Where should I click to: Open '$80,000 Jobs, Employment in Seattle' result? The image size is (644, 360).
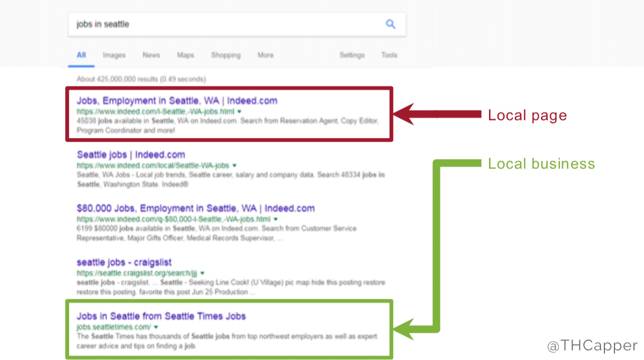pos(196,208)
